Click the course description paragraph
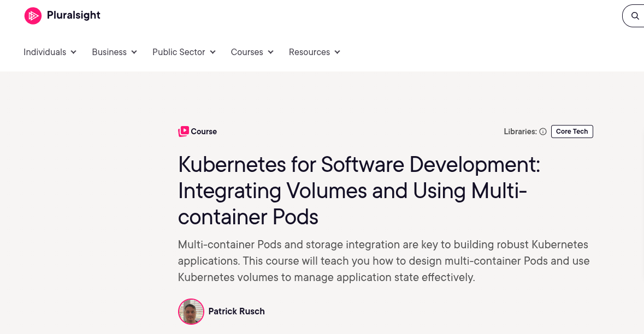This screenshot has height=334, width=644. tap(383, 261)
